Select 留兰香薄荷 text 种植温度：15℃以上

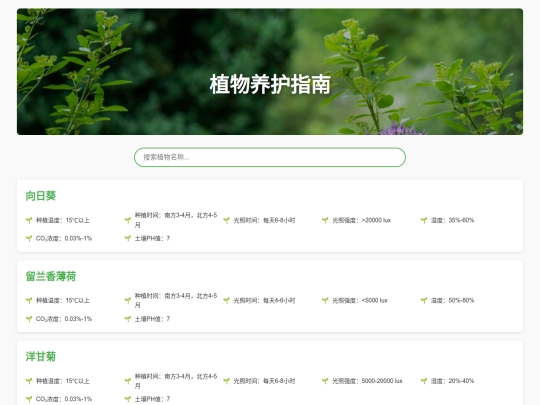[63, 301]
